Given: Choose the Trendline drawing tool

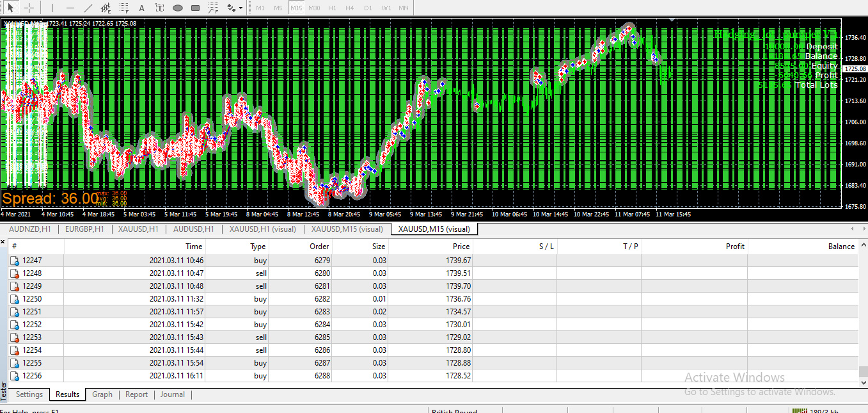Looking at the screenshot, I should 88,8.
